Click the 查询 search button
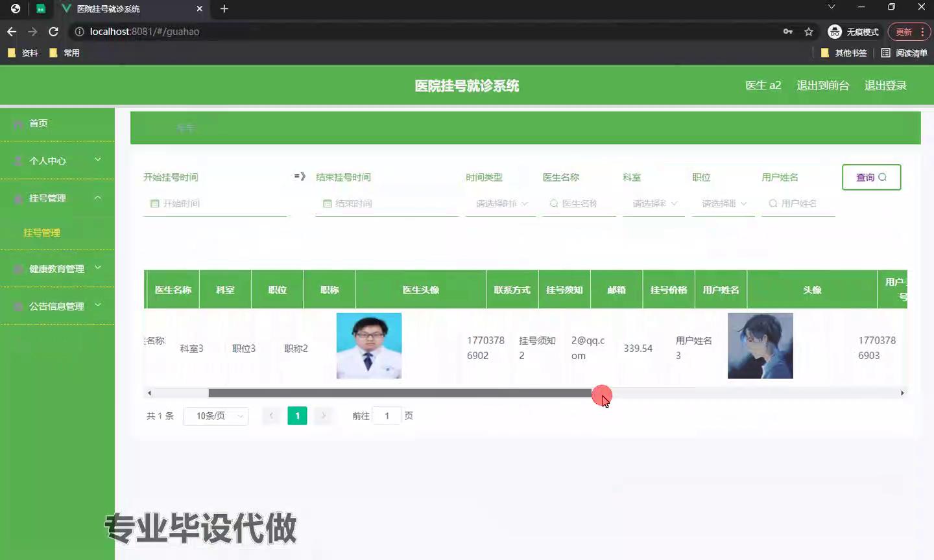 pyautogui.click(x=871, y=178)
